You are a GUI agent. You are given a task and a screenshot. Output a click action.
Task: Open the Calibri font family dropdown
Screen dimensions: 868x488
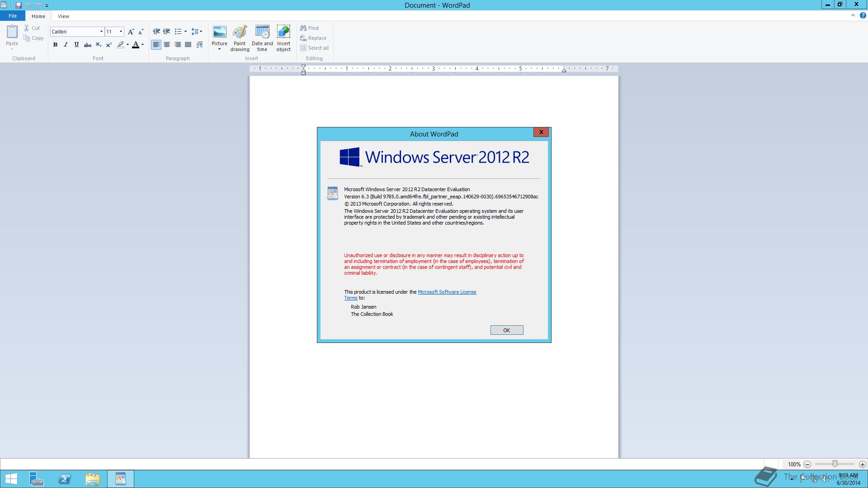click(x=101, y=32)
